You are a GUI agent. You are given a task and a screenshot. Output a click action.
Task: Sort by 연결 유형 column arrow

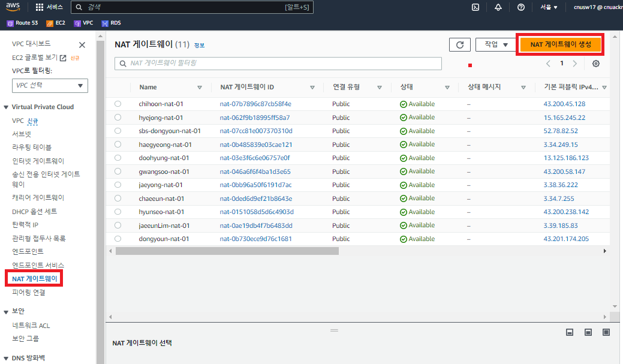click(380, 88)
